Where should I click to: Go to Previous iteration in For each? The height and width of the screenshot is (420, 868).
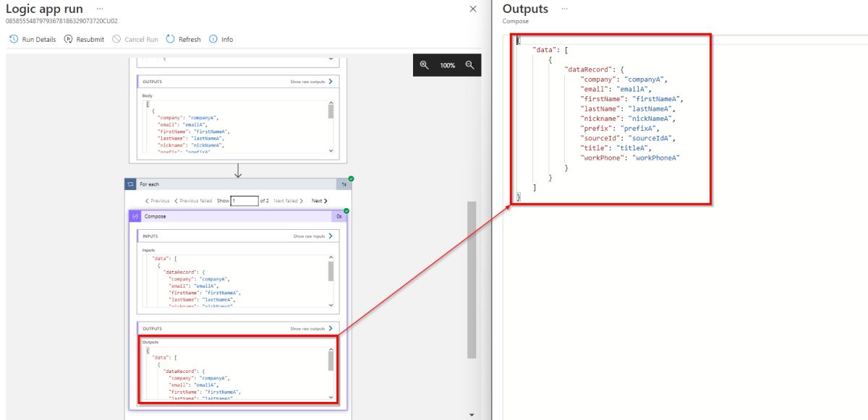point(157,201)
